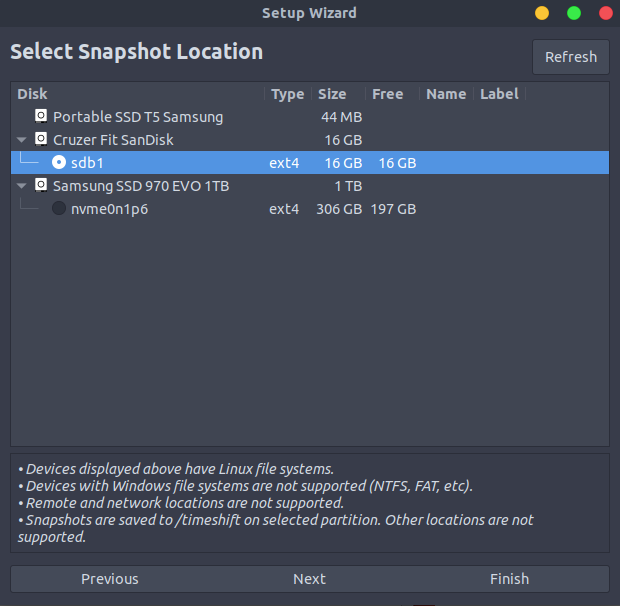Click the Cruzer Fit SanDisk disk icon
620x606 pixels.
point(41,140)
